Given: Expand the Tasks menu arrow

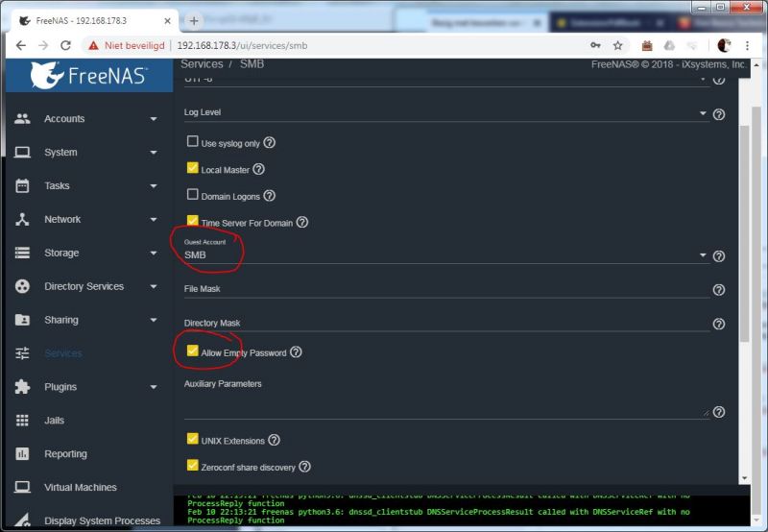Looking at the screenshot, I should coord(154,186).
